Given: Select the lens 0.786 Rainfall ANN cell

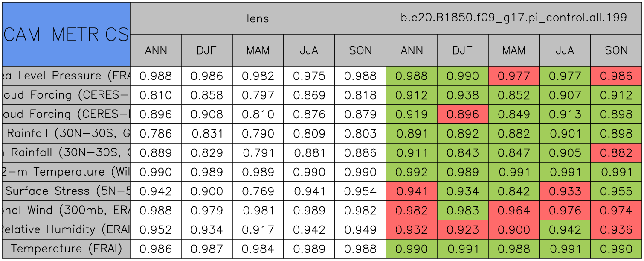Looking at the screenshot, I should click(156, 134).
